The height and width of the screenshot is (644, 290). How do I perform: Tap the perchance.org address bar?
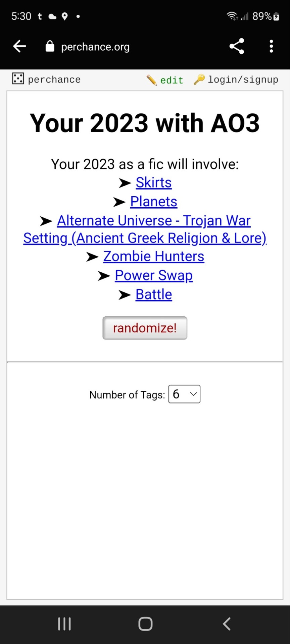tap(95, 47)
